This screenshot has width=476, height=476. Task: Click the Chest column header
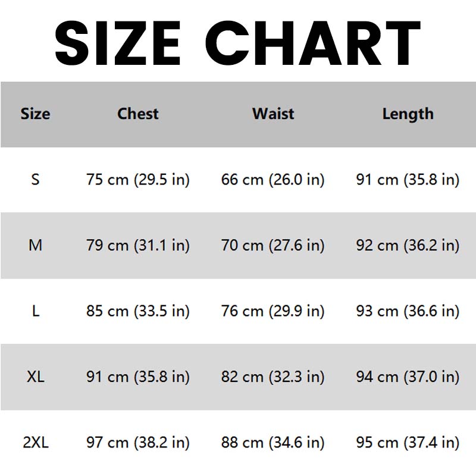(x=138, y=114)
